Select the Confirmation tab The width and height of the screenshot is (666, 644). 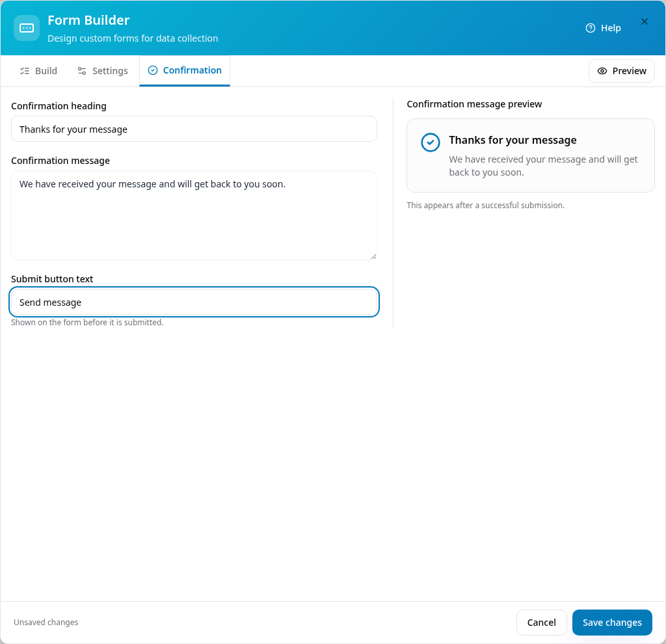pos(185,70)
